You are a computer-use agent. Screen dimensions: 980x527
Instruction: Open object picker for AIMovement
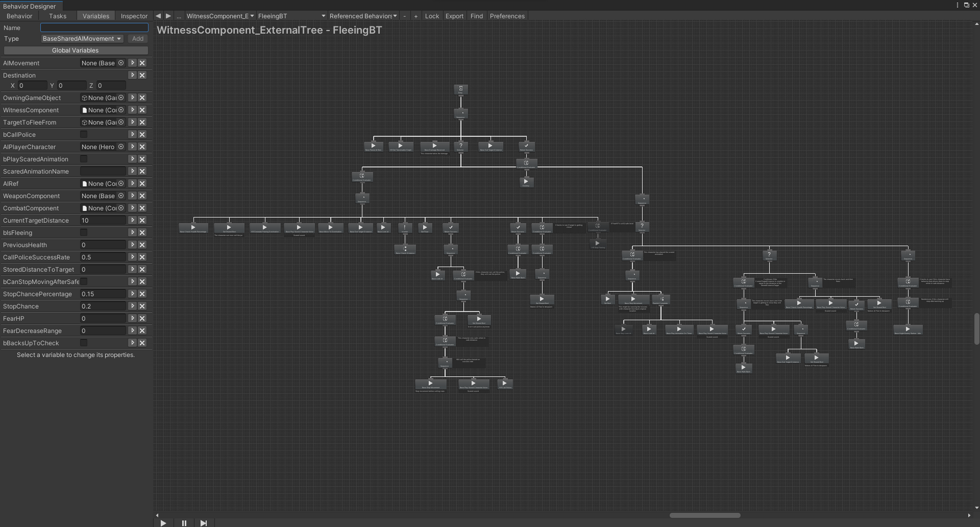point(121,63)
